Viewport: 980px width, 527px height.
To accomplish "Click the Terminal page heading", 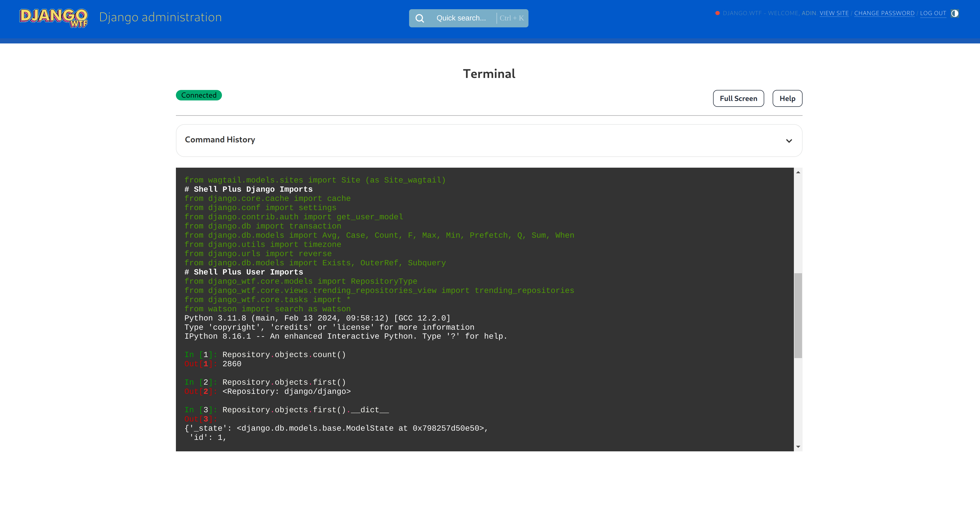I will coord(489,74).
